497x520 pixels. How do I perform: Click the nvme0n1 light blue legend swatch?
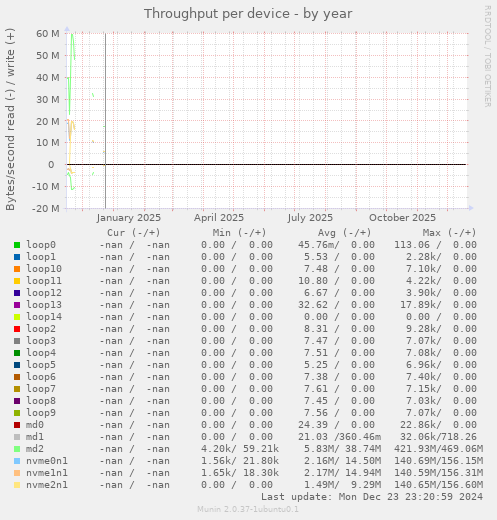pyautogui.click(x=17, y=461)
